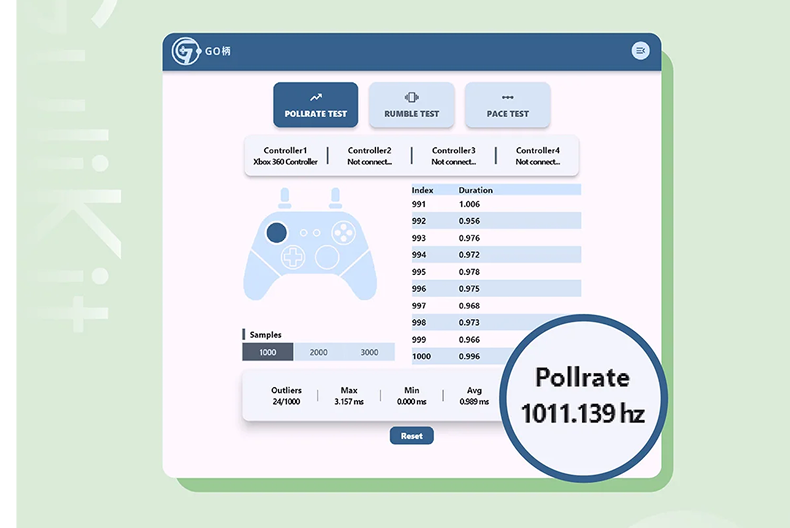Switch to the Pollrate Test tab
Image resolution: width=790 pixels, height=528 pixels.
click(x=316, y=105)
